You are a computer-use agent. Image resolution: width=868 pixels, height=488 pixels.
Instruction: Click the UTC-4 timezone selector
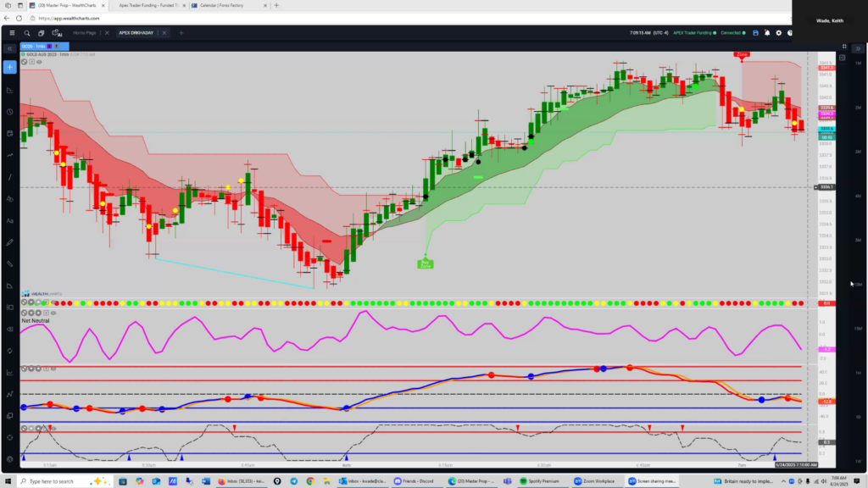660,33
